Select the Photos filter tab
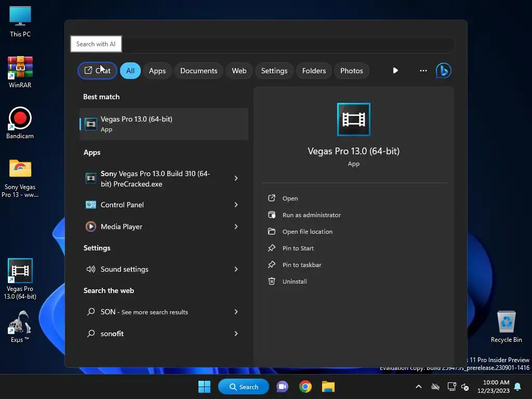The width and height of the screenshot is (532, 399). (x=352, y=71)
